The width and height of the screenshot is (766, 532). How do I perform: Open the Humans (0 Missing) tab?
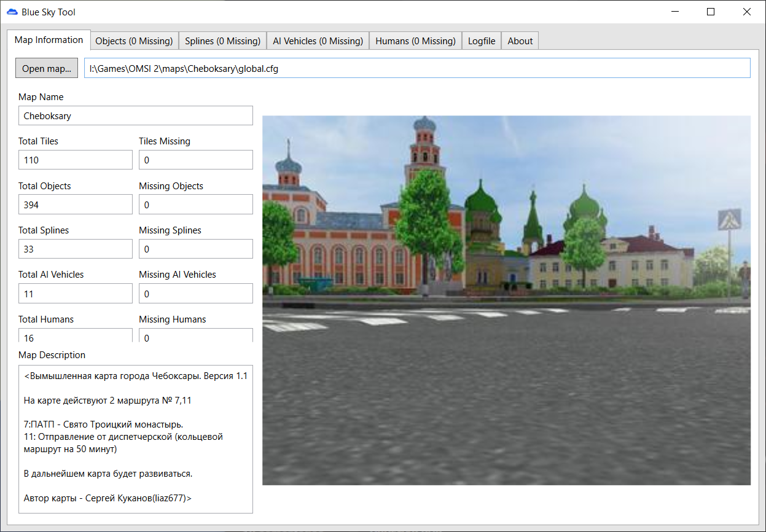pos(415,41)
